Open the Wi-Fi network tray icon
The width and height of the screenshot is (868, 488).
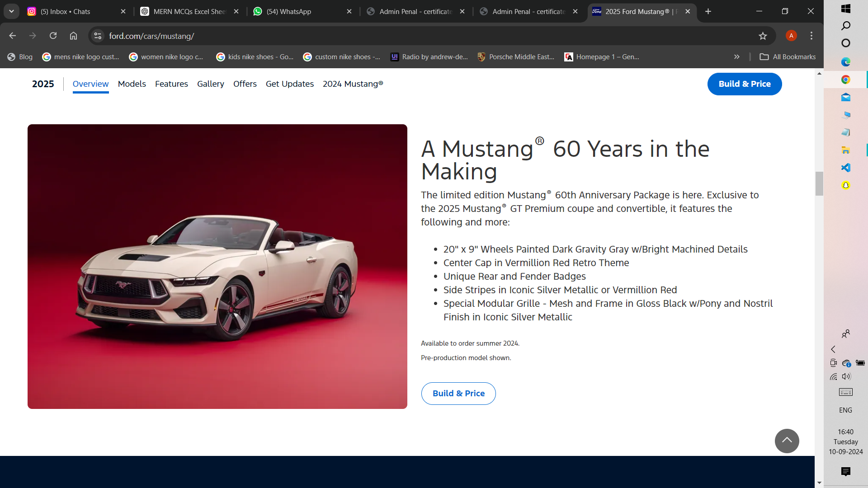834,376
